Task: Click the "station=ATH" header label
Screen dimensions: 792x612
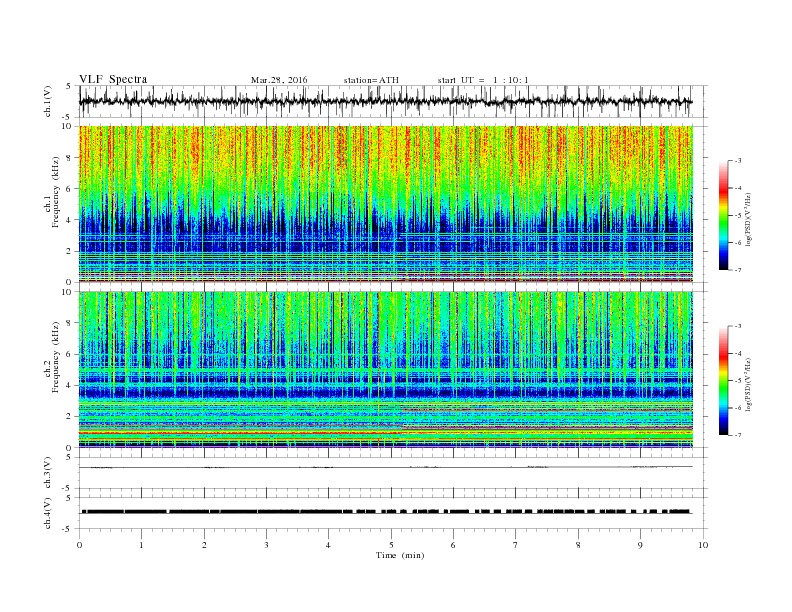Action: point(371,80)
